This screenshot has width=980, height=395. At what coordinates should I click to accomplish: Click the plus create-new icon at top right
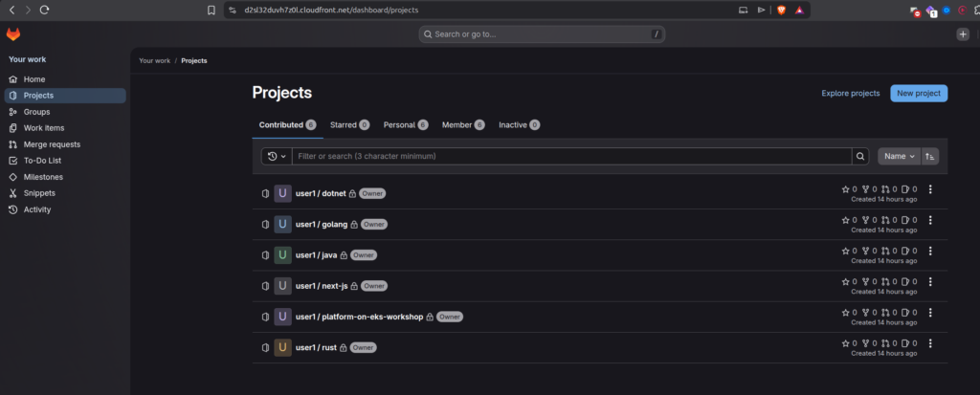click(963, 34)
